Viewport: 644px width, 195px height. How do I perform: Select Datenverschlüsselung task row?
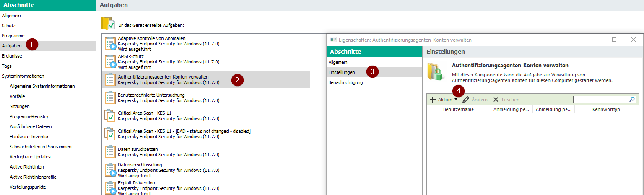coord(206,170)
